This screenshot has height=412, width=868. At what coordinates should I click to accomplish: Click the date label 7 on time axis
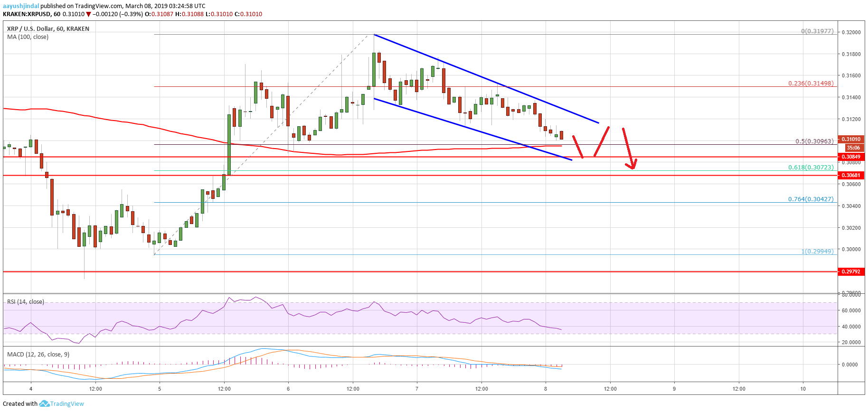coord(417,389)
